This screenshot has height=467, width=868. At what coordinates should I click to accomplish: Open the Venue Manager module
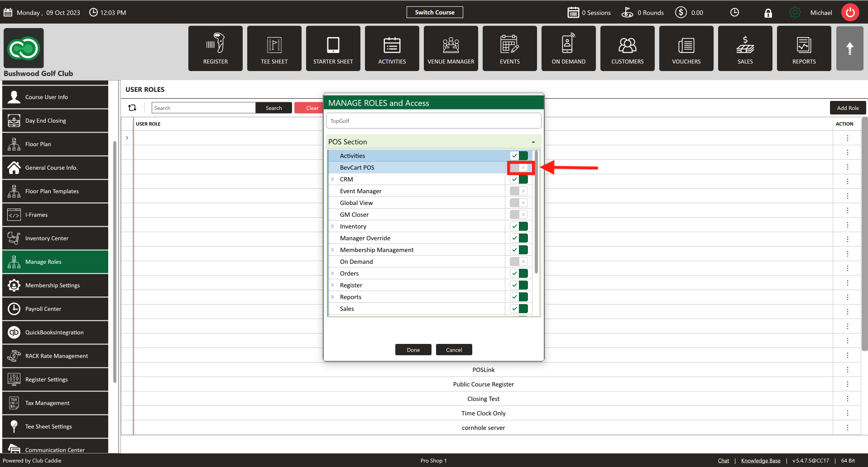[451, 48]
